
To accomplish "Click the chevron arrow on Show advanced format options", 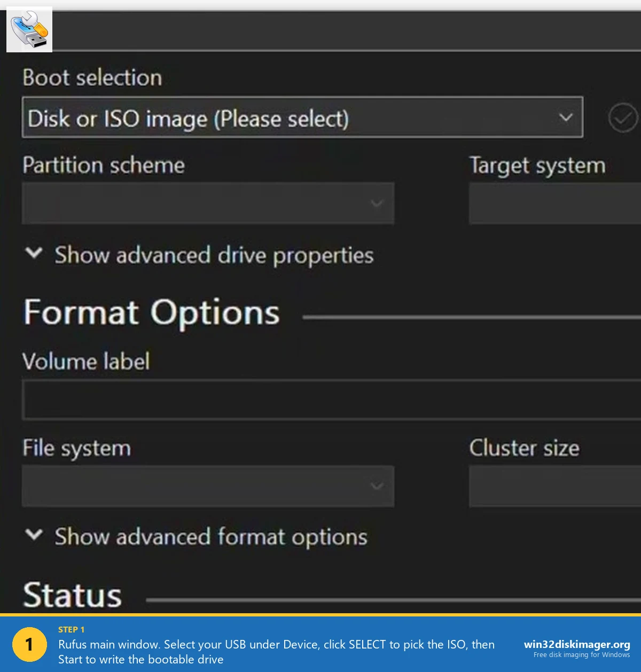I will pyautogui.click(x=34, y=536).
